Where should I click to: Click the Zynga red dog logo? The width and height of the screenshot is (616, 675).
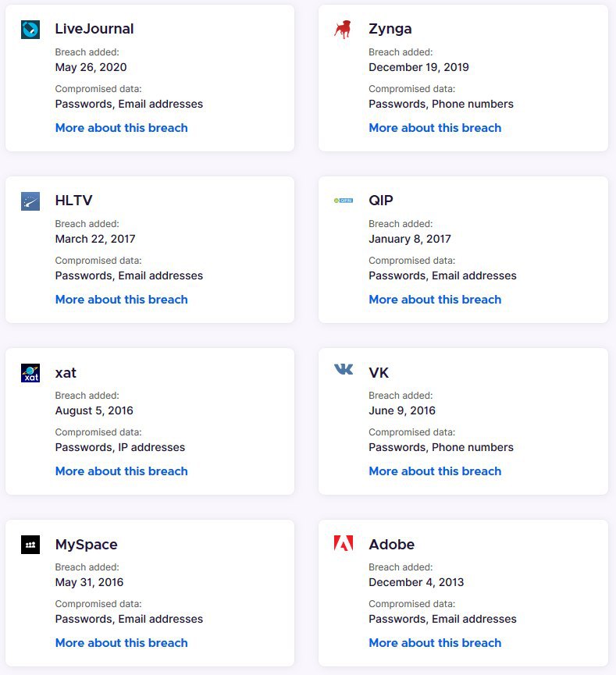tap(344, 30)
